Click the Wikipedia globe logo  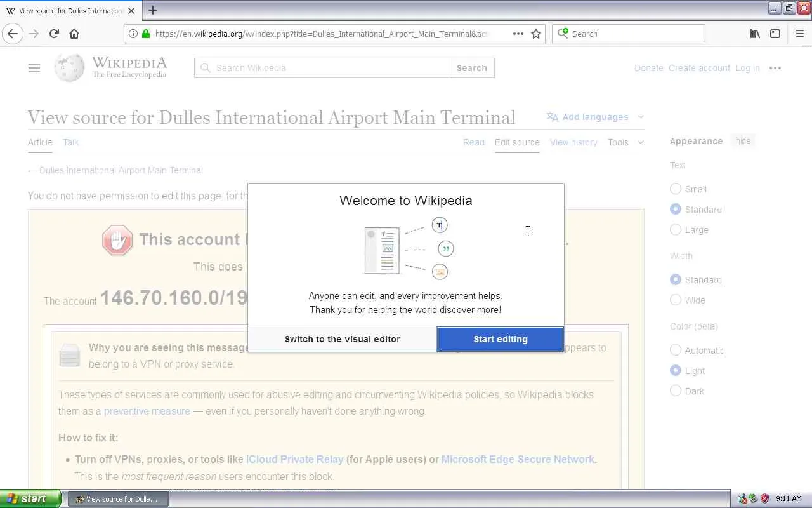coord(69,68)
